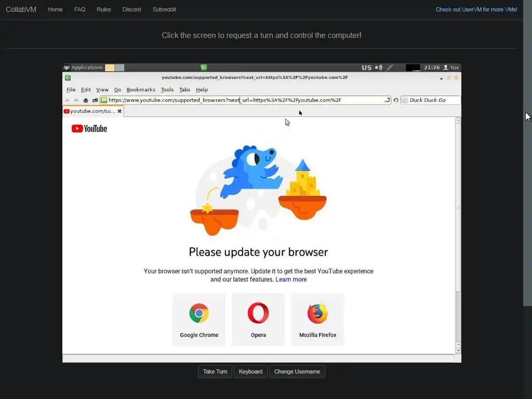Click Check out UserVM for more VMs link
The width and height of the screenshot is (532, 399).
coord(476,9)
